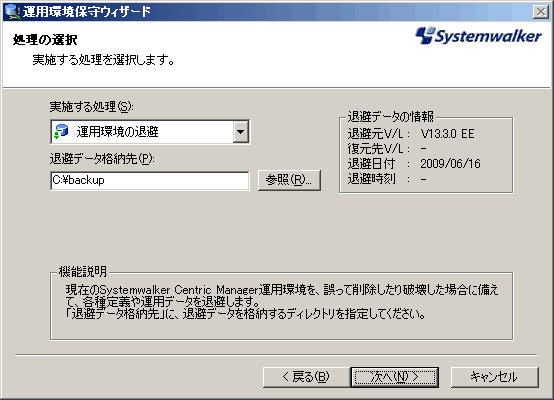Click the 退避データ格納先(P): label
The image size is (554, 400).
coord(102,159)
